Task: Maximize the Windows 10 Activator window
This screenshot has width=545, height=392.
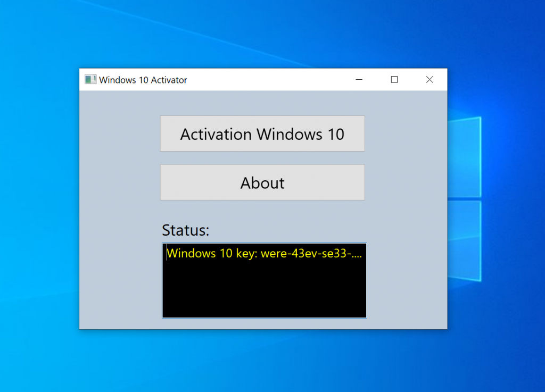Action: point(394,79)
